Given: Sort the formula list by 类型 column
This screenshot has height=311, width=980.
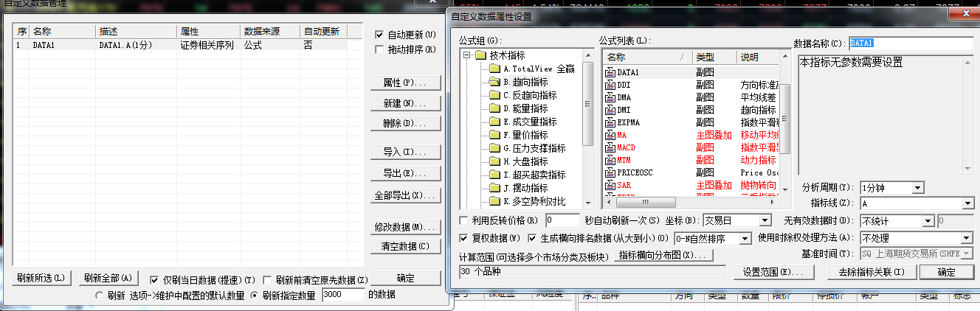Looking at the screenshot, I should click(x=714, y=57).
